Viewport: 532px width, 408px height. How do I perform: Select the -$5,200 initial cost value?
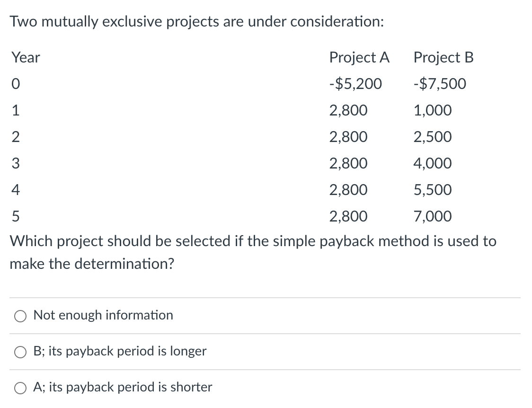pos(355,84)
